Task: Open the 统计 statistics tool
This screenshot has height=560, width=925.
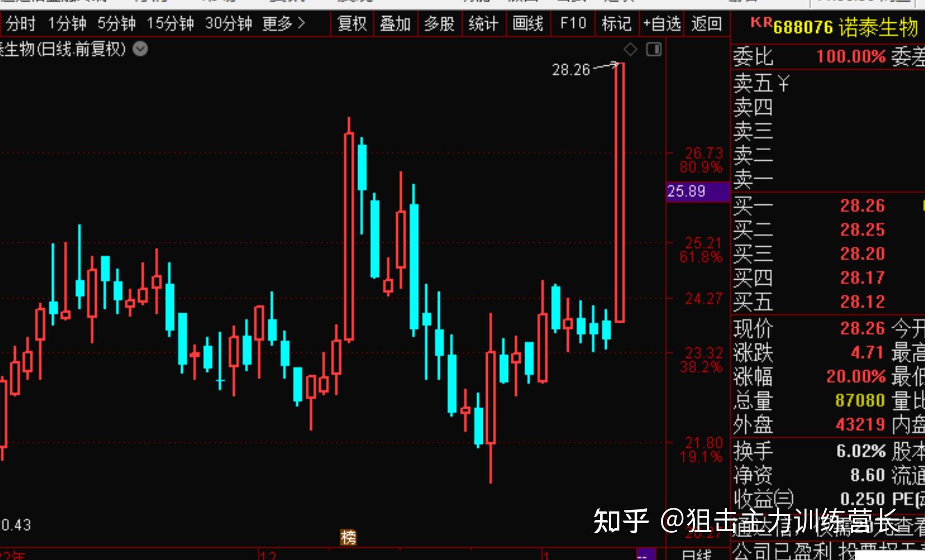Action: (x=484, y=23)
